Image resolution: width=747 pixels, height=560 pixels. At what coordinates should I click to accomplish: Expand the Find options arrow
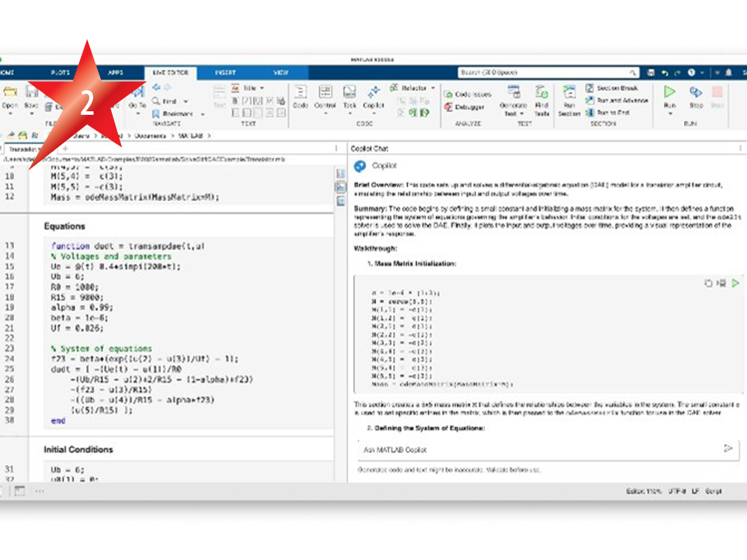click(186, 101)
